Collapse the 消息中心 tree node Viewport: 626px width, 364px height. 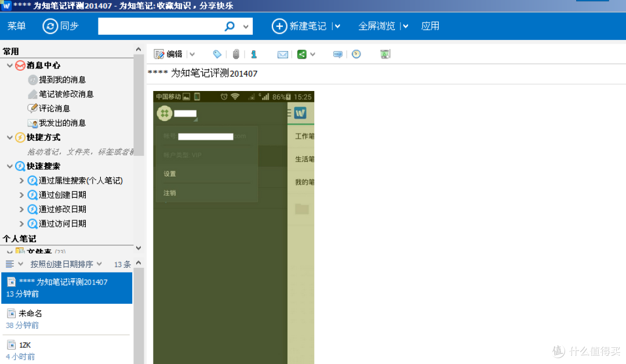pyautogui.click(x=10, y=65)
